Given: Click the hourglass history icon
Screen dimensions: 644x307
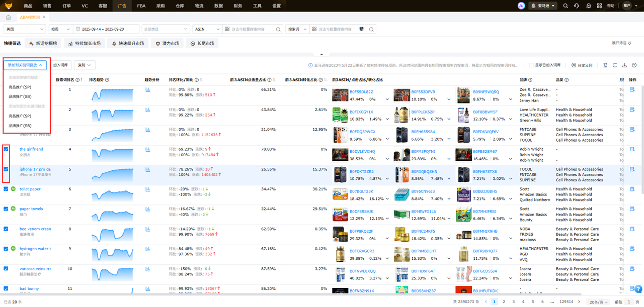Looking at the screenshot, I should tap(605, 65).
